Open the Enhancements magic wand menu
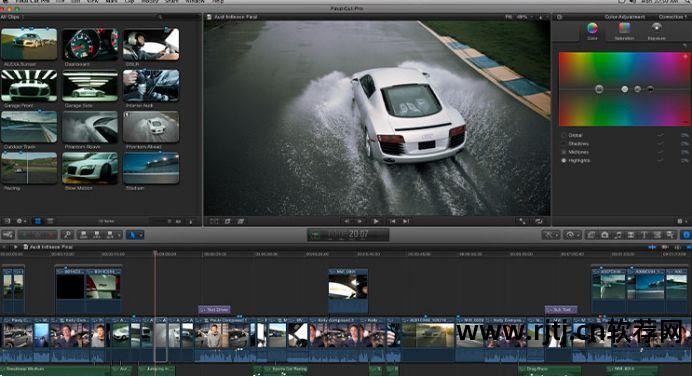The width and height of the screenshot is (692, 377). (551, 235)
